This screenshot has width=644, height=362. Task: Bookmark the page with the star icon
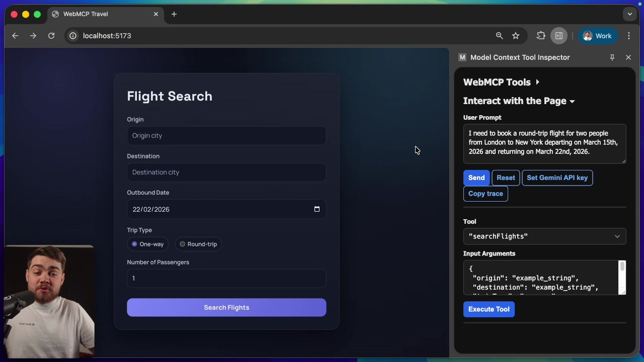click(516, 36)
